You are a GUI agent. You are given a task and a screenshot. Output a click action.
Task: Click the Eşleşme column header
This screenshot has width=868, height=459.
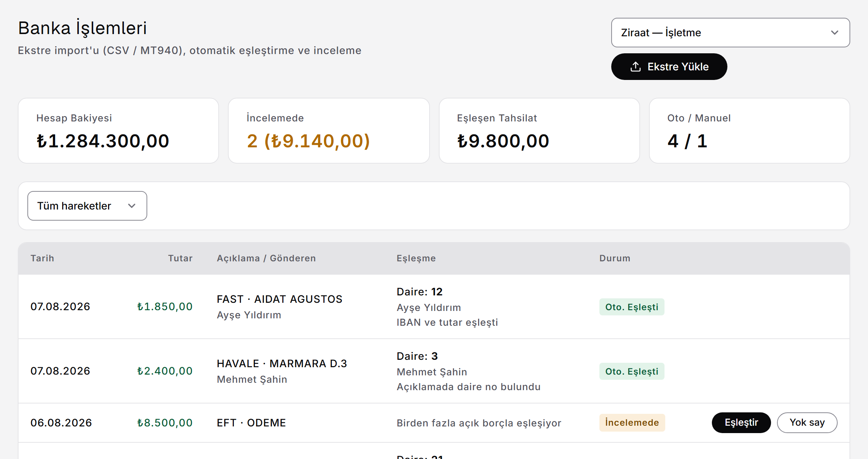(416, 258)
